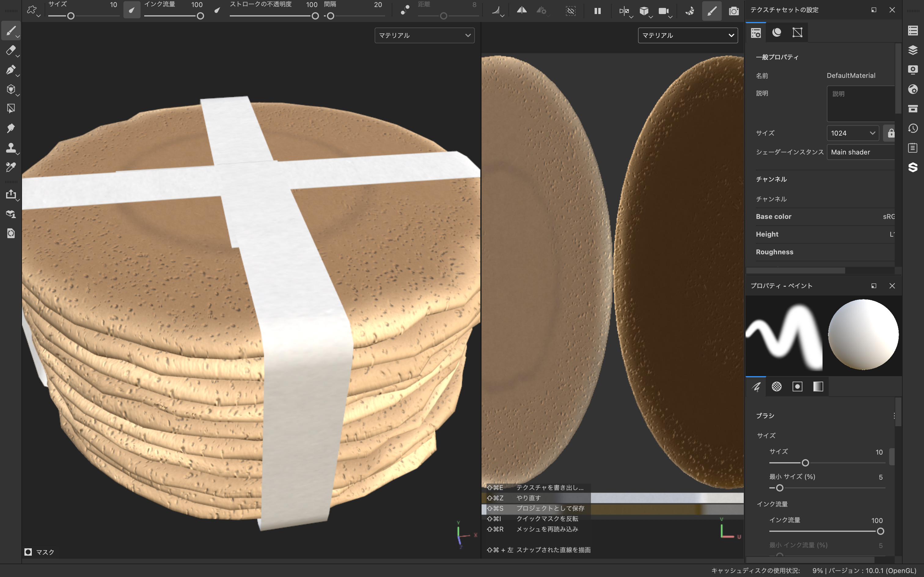Take a screenshot with camera icon
The image size is (924, 577).
pyautogui.click(x=733, y=11)
